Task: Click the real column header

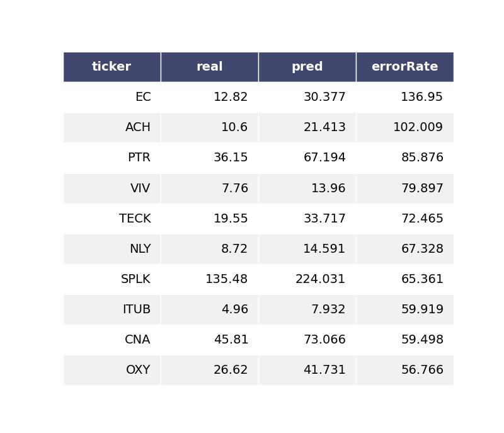Action: tap(209, 67)
